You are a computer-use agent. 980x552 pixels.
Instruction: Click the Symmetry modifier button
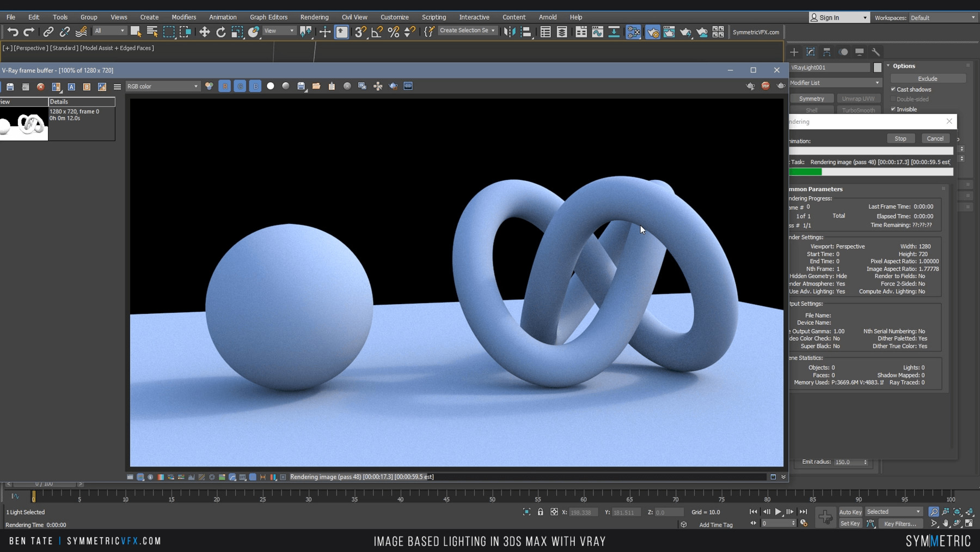click(x=811, y=99)
